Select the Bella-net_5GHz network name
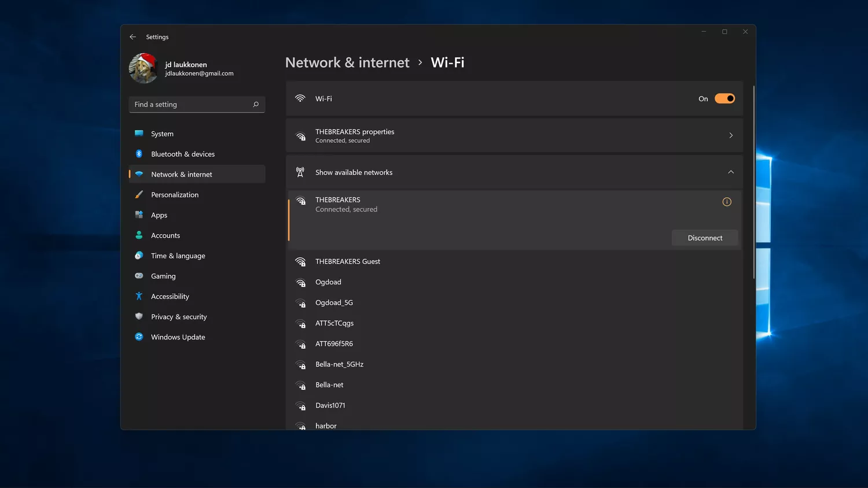Image resolution: width=868 pixels, height=488 pixels. click(x=339, y=364)
